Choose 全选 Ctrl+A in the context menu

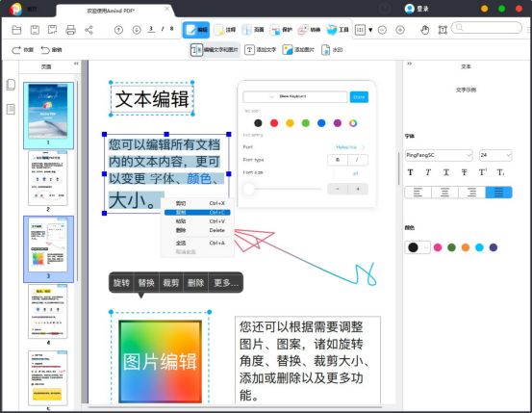coord(197,243)
